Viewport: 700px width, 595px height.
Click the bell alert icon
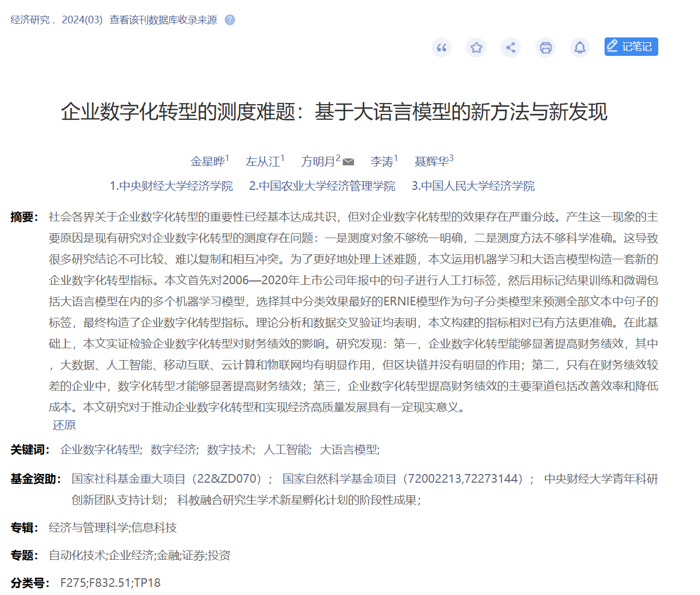[x=580, y=48]
